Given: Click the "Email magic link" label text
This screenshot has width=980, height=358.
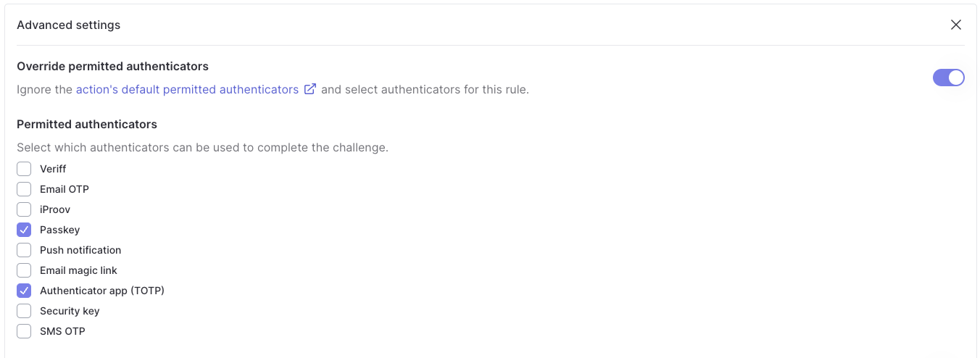Looking at the screenshot, I should click(78, 270).
